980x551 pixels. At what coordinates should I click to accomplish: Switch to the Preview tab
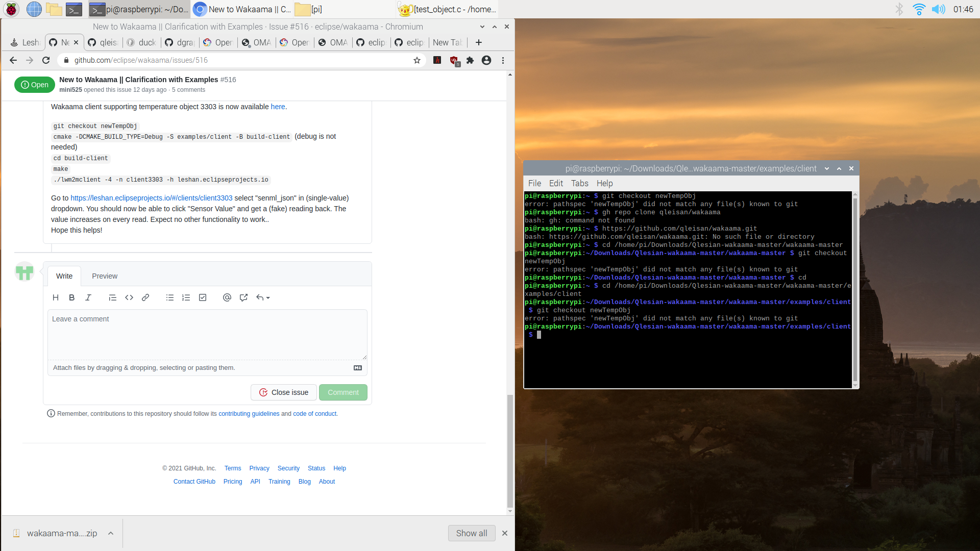[105, 276]
